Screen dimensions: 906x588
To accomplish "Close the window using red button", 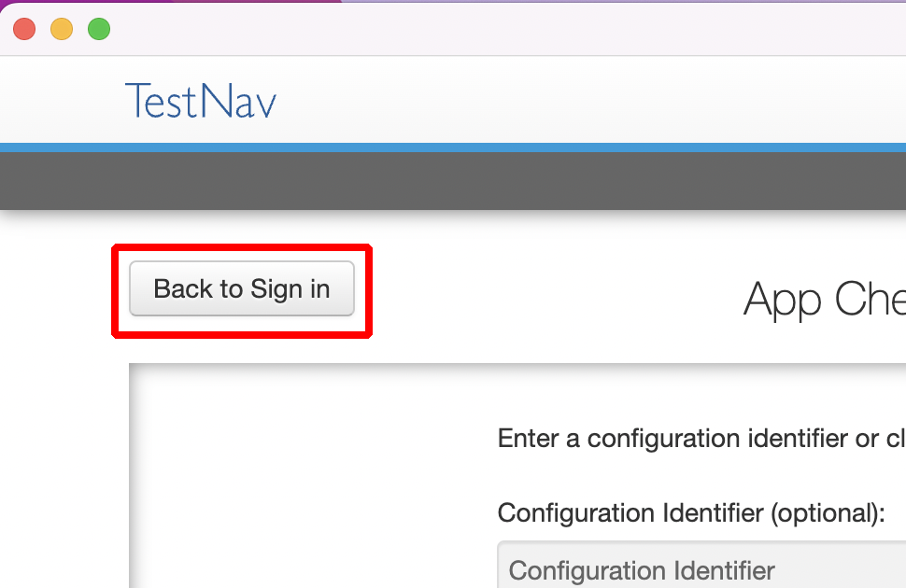I will pos(24,29).
